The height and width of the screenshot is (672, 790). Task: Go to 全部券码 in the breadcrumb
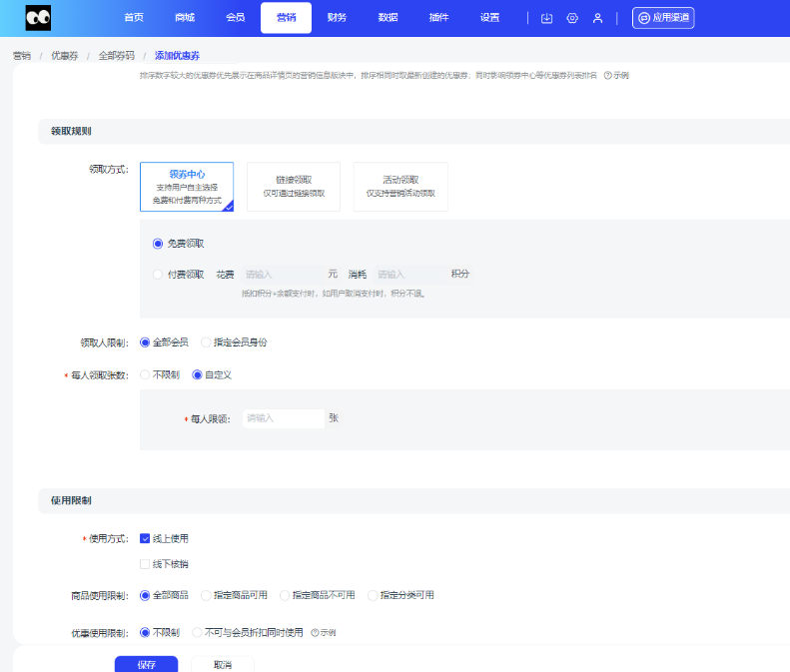click(x=116, y=56)
